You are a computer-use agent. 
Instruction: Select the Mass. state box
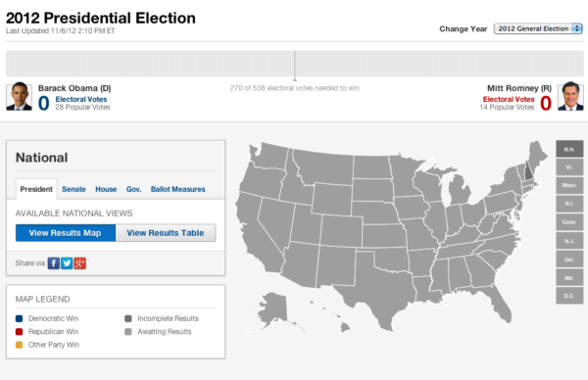[x=569, y=185]
